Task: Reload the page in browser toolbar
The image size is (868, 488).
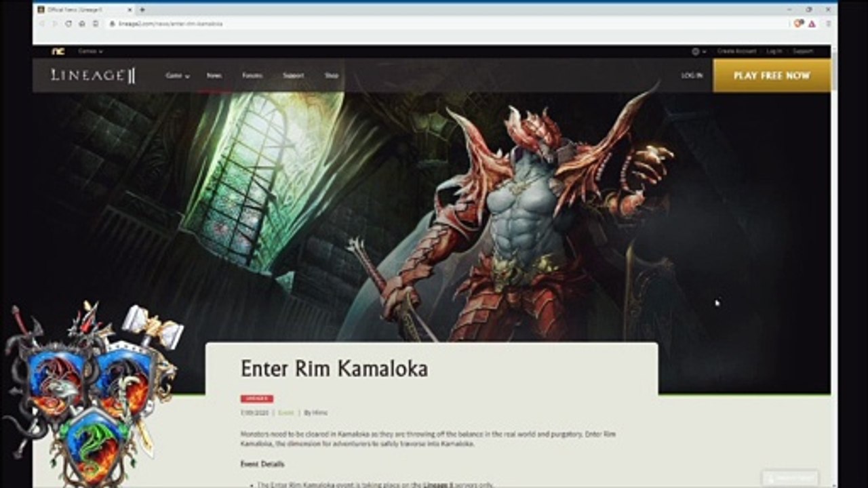Action: coord(68,23)
